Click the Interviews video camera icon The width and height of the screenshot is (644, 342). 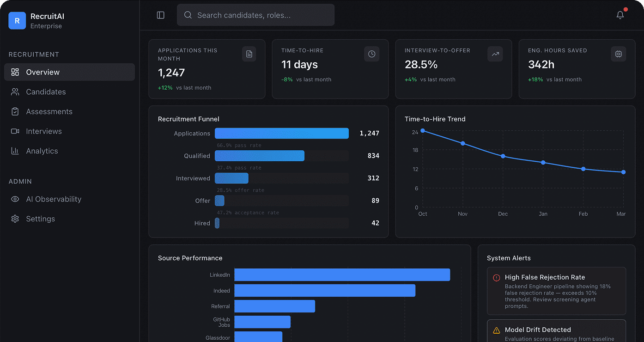click(15, 131)
